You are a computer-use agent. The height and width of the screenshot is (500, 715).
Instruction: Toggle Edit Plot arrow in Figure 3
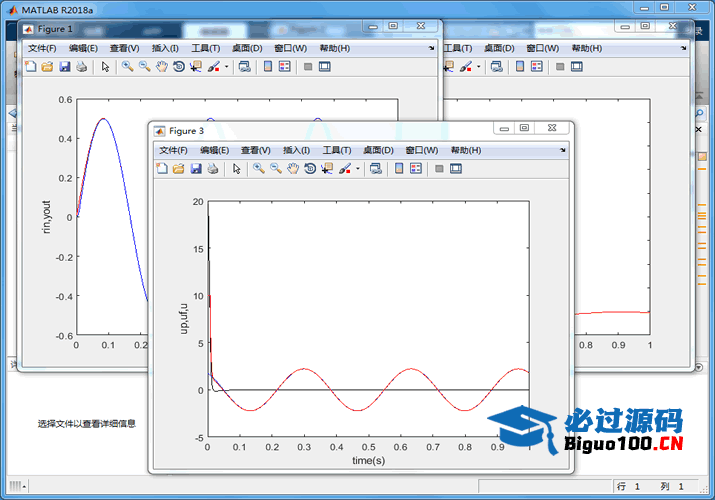coord(237,169)
